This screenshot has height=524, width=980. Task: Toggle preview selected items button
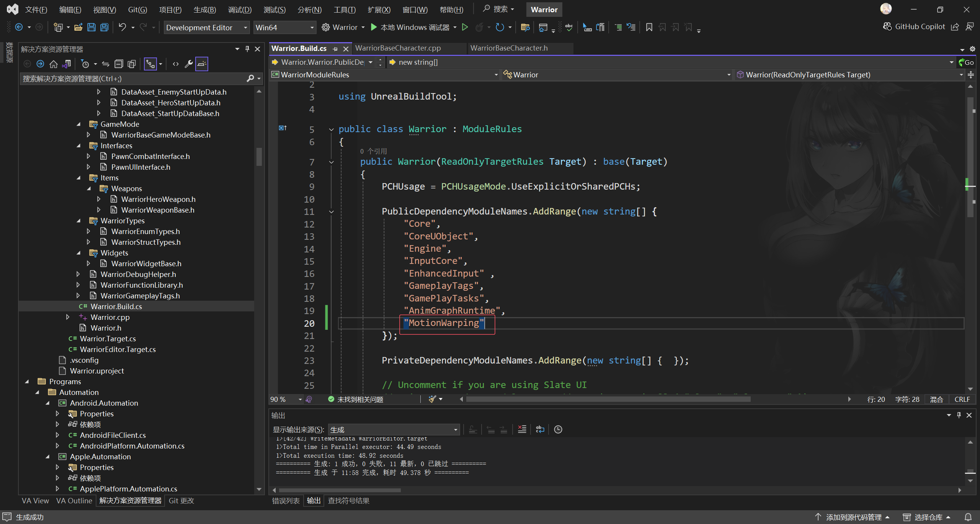(x=202, y=64)
